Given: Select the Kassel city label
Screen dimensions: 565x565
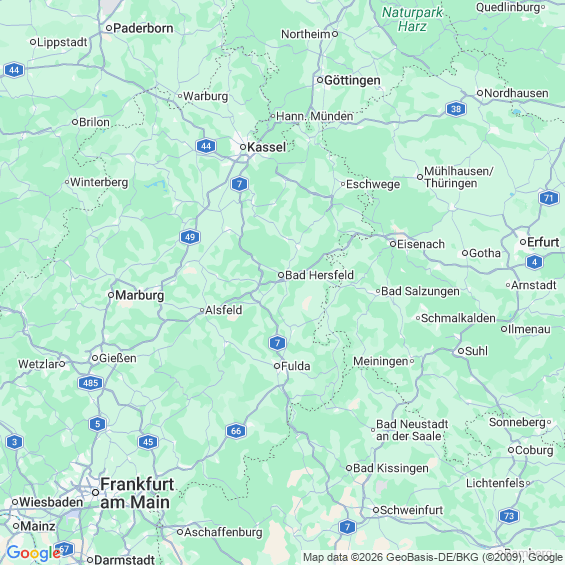Looking at the screenshot, I should click(267, 147).
